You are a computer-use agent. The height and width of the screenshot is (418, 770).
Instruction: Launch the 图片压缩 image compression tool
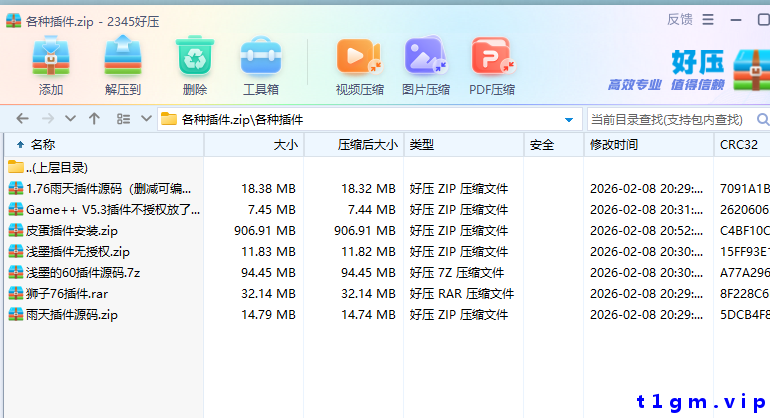click(x=426, y=65)
